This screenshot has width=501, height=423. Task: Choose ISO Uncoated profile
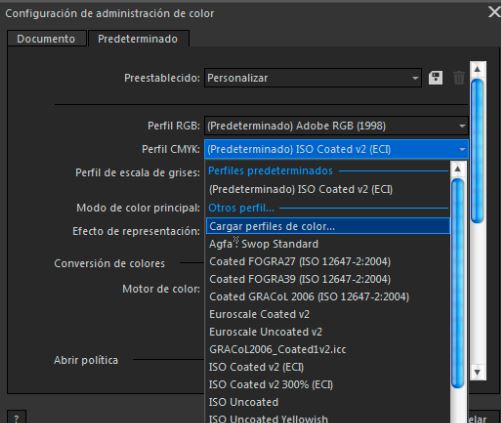[x=328, y=402]
